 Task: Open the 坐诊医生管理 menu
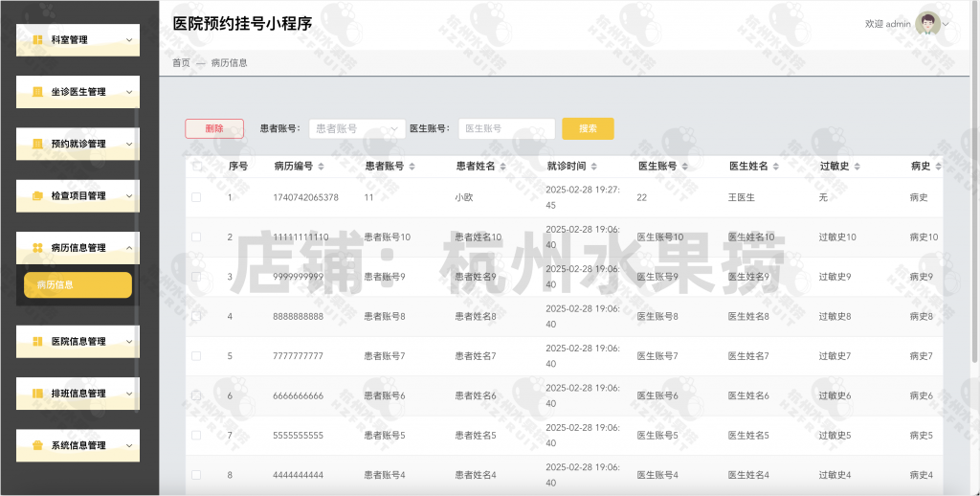click(78, 91)
